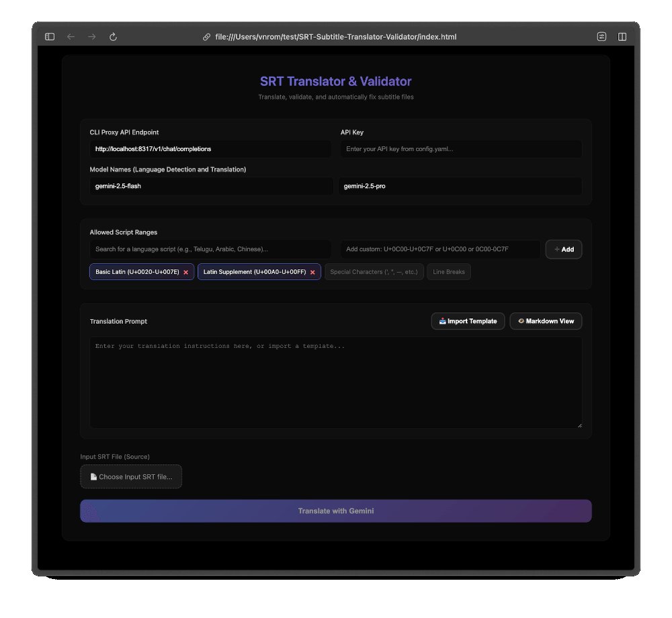Click the CLI Proxy API Endpoint label

[124, 132]
